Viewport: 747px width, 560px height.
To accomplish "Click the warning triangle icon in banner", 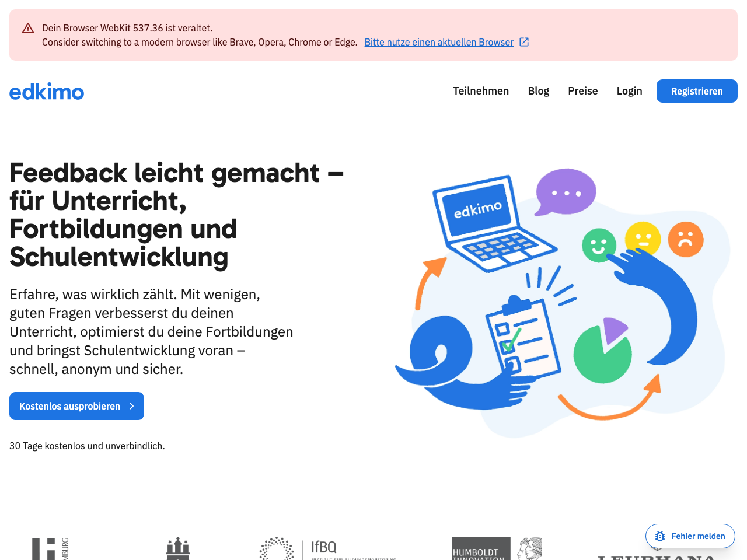I will (27, 27).
